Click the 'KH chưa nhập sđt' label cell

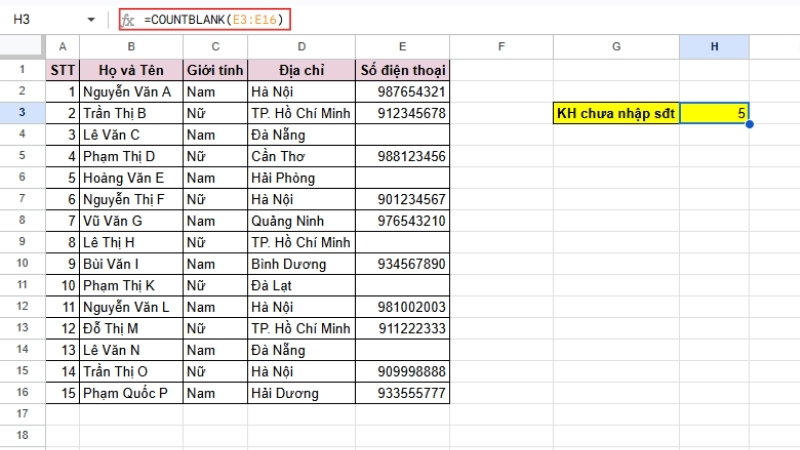[x=616, y=113]
